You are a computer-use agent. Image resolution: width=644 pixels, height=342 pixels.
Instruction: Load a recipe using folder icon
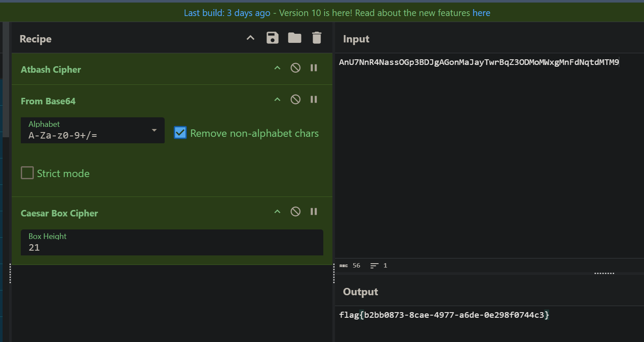[295, 38]
